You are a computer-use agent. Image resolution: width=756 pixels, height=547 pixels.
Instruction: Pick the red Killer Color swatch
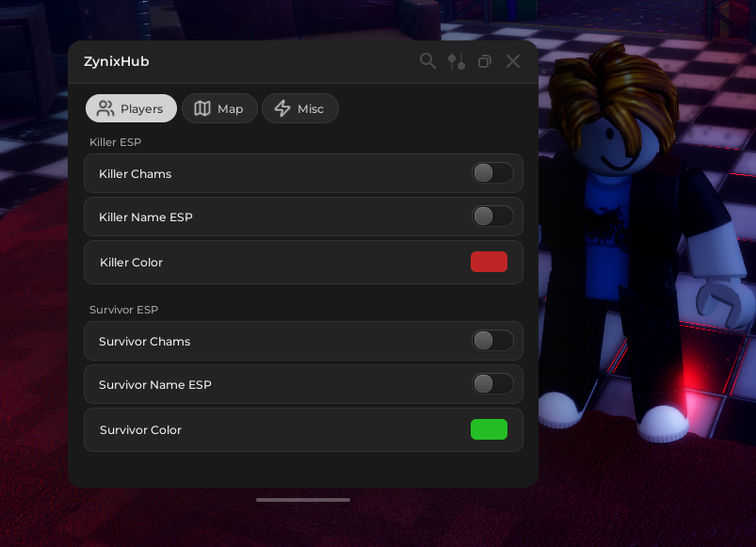pos(489,262)
